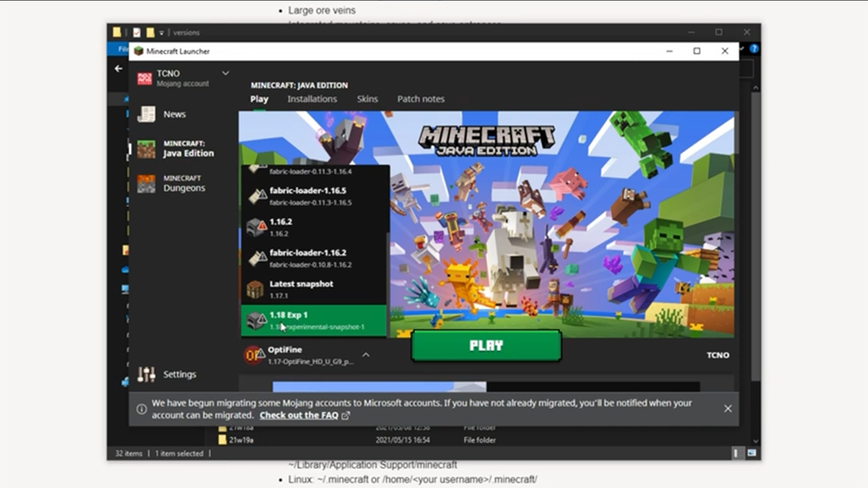Click the MINECRAFT: JAVA EDITION heading
This screenshot has width=868, height=488.
click(x=299, y=85)
